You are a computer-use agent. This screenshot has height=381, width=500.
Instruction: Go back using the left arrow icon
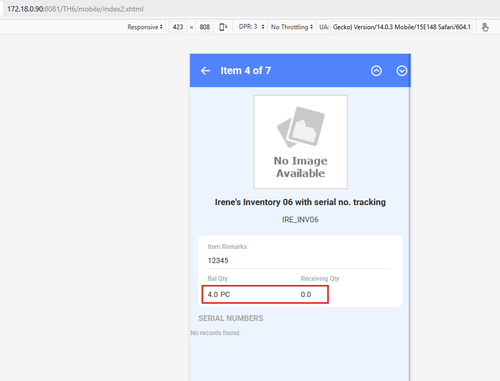click(x=205, y=71)
